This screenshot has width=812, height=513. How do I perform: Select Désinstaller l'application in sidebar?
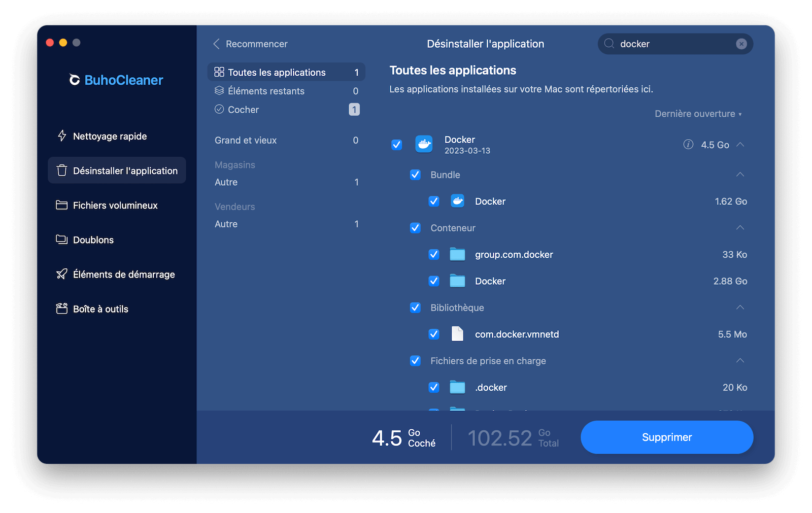point(117,170)
